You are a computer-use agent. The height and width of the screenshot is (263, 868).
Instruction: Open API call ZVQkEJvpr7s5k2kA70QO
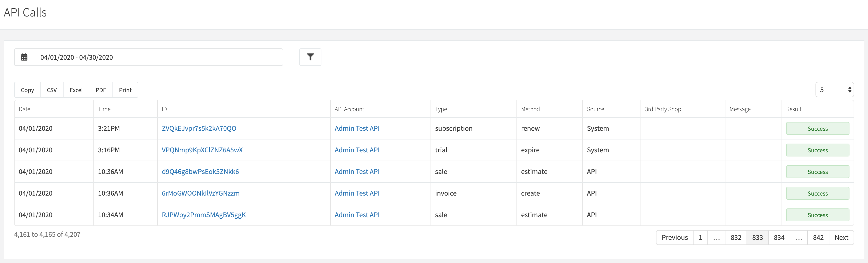199,128
